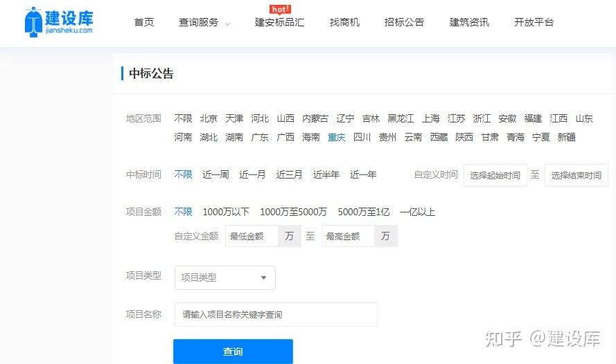Pick 浙江 region

pyautogui.click(x=482, y=118)
